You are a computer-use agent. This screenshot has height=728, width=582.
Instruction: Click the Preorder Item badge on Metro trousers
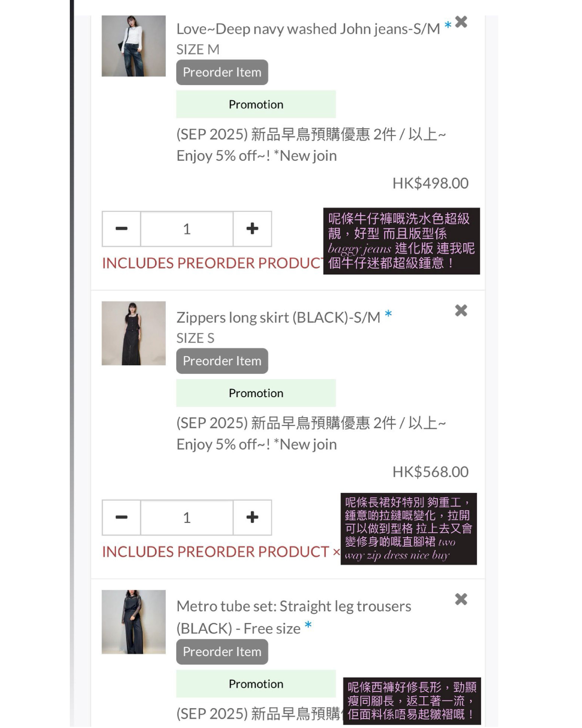pos(222,652)
